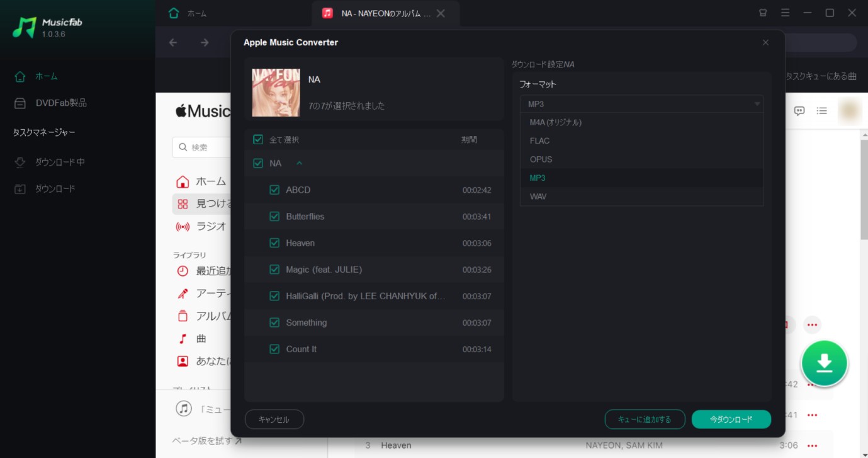Open DVDFab製品 in the sidebar
This screenshot has width=868, height=458.
[x=50, y=103]
